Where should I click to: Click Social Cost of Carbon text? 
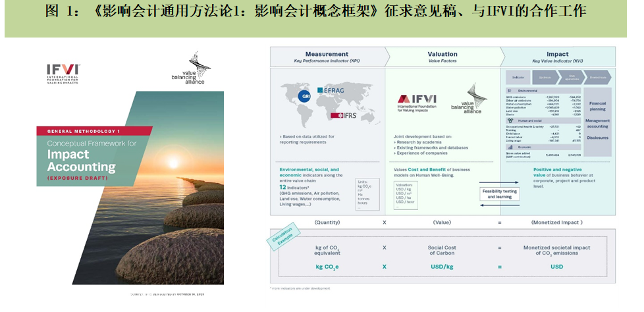pos(442,250)
